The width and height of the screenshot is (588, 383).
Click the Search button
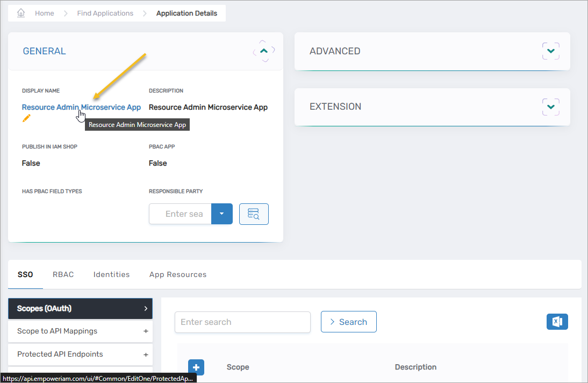[x=348, y=322]
